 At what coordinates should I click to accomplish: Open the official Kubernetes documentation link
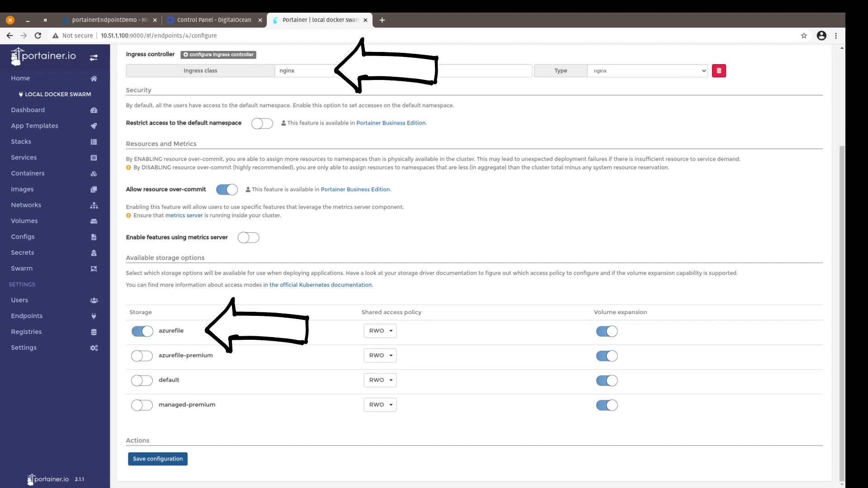(317, 285)
